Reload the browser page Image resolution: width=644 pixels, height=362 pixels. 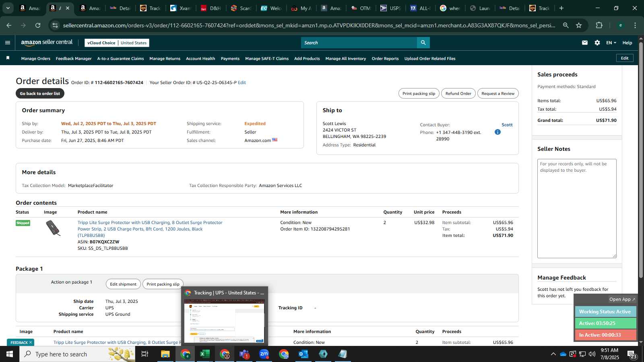38,25
